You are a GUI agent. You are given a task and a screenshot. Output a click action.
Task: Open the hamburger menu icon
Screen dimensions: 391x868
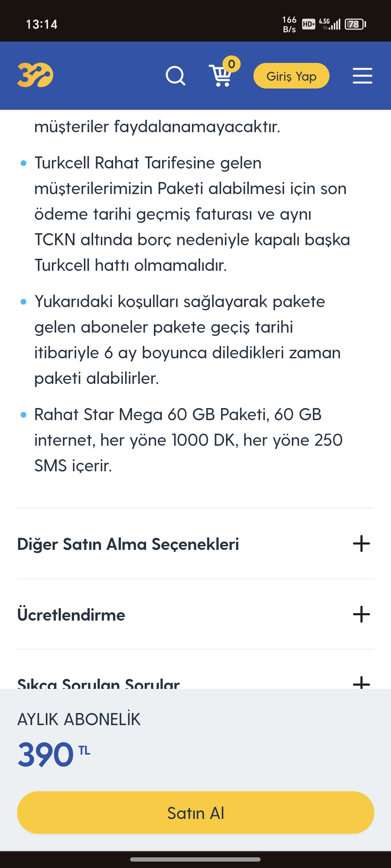[x=362, y=76]
